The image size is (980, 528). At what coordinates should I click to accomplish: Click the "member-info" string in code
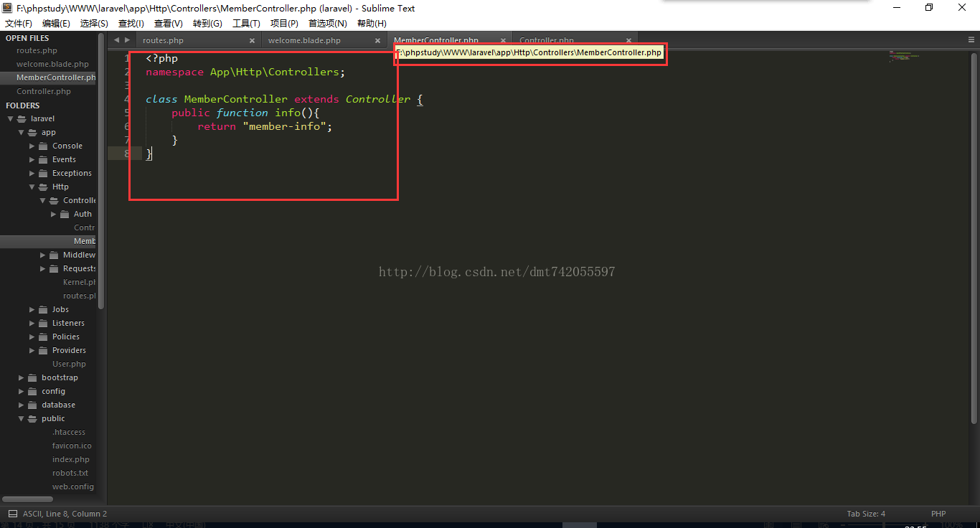[x=287, y=126]
